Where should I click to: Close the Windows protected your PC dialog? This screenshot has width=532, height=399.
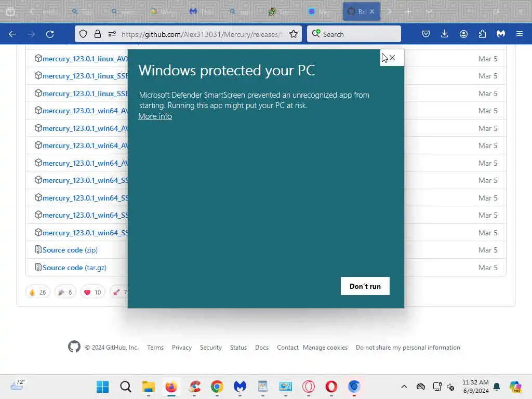coord(392,58)
